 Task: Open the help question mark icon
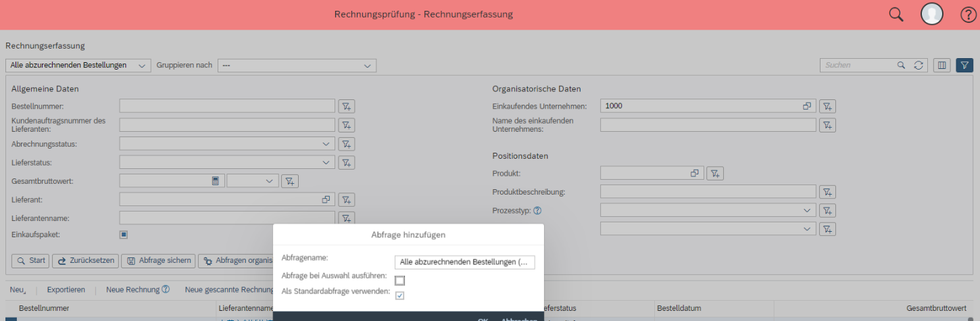tap(968, 14)
